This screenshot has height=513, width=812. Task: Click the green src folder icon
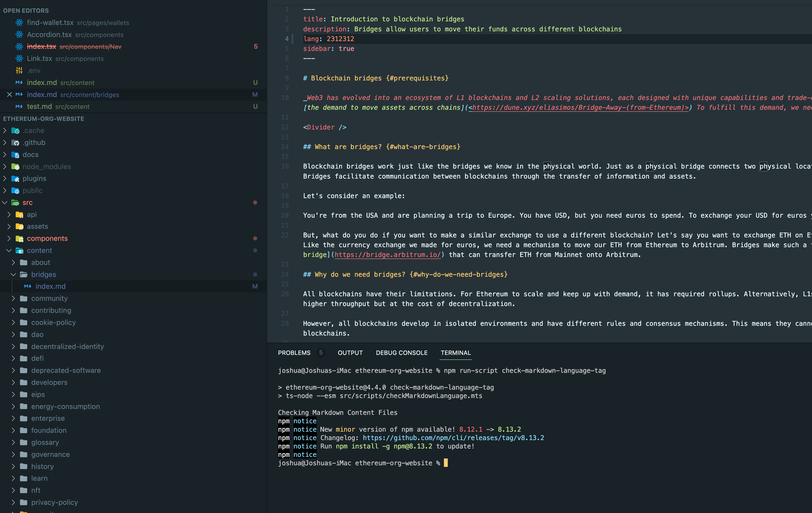(x=15, y=202)
